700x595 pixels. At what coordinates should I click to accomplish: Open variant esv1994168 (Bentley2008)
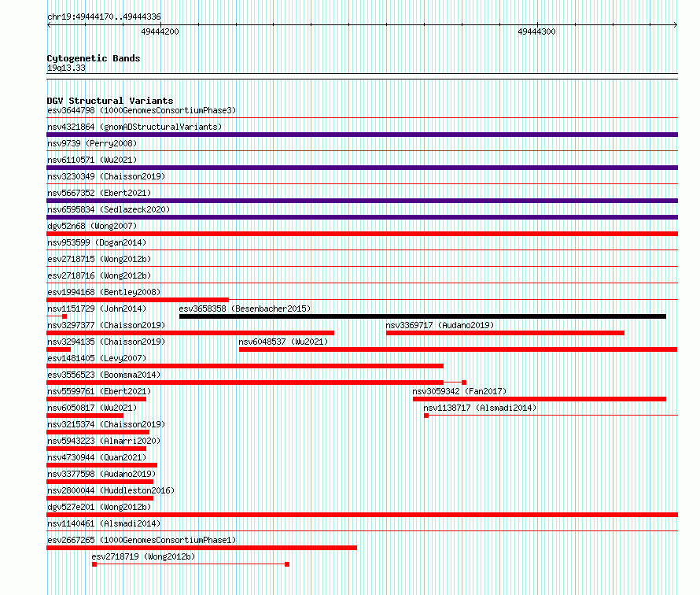[x=104, y=292]
